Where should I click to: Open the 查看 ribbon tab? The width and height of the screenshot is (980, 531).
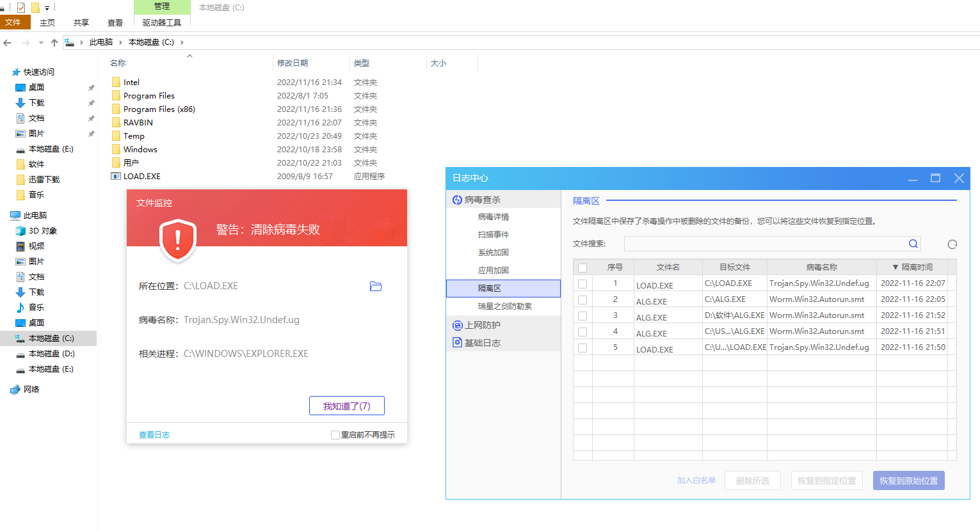coord(115,23)
